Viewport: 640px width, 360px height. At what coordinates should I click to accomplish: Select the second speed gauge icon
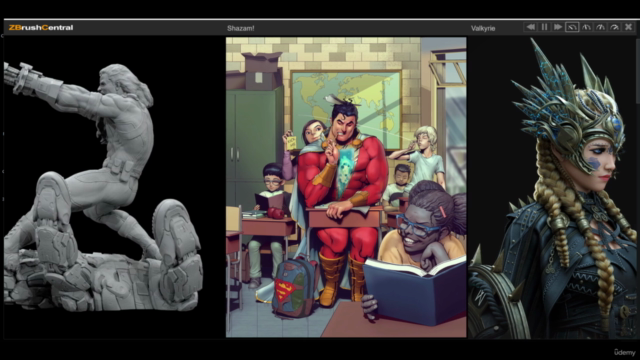[586, 27]
